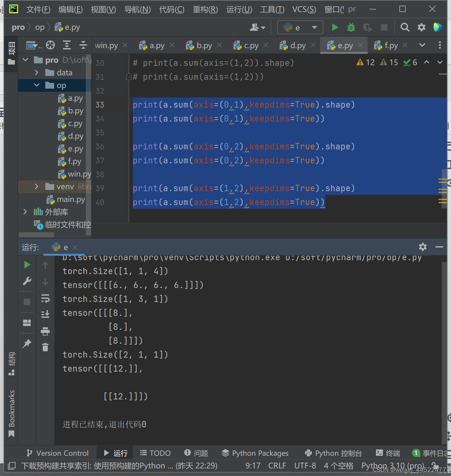Pin the run tab with pin icon

[x=27, y=343]
